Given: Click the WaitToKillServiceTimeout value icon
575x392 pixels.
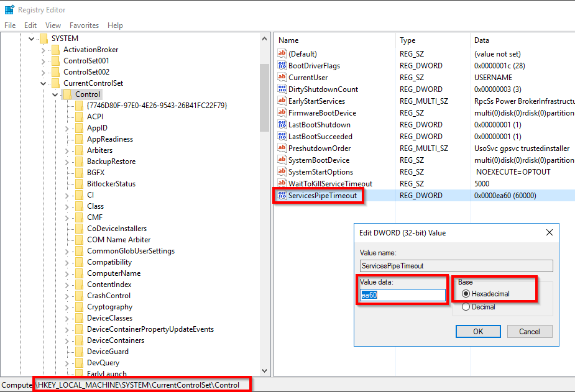Looking at the screenshot, I should point(282,184).
